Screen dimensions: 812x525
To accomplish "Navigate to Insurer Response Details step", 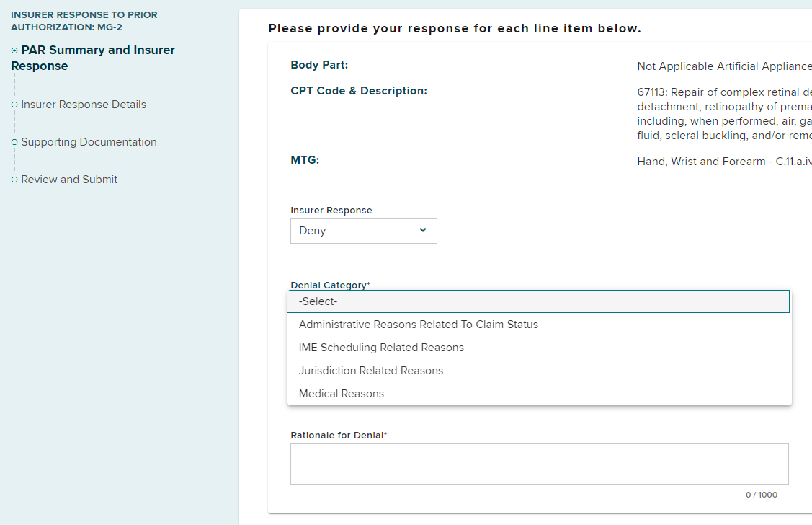I will [x=84, y=105].
